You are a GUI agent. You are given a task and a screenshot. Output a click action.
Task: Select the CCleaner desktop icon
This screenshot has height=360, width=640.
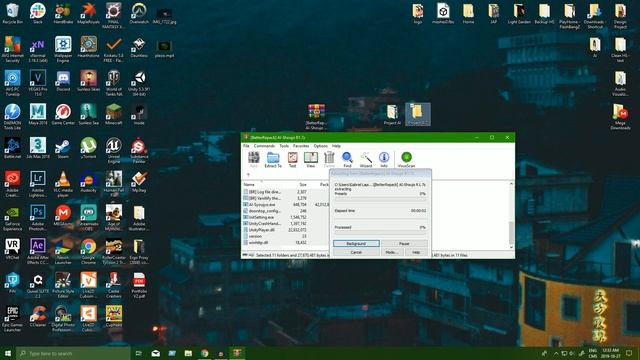pos(38,316)
